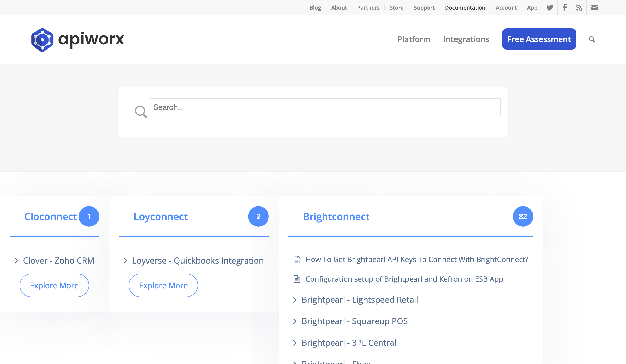The height and width of the screenshot is (364, 626).
Task: Click the Cloconnect count badge 1
Action: 89,216
